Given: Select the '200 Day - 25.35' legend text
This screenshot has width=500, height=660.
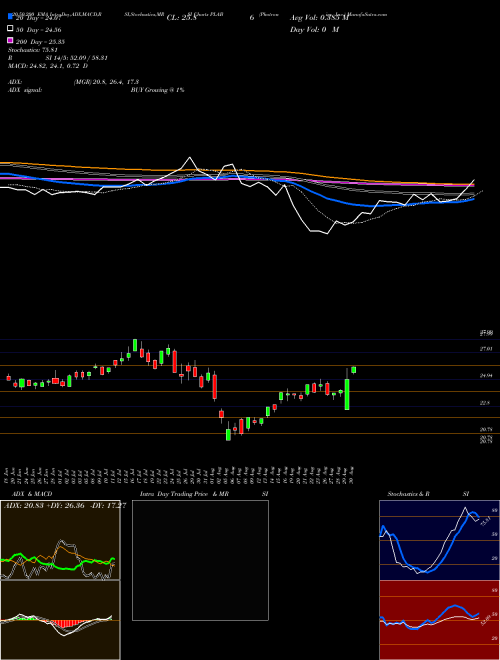Looking at the screenshot, I should 40,42.
